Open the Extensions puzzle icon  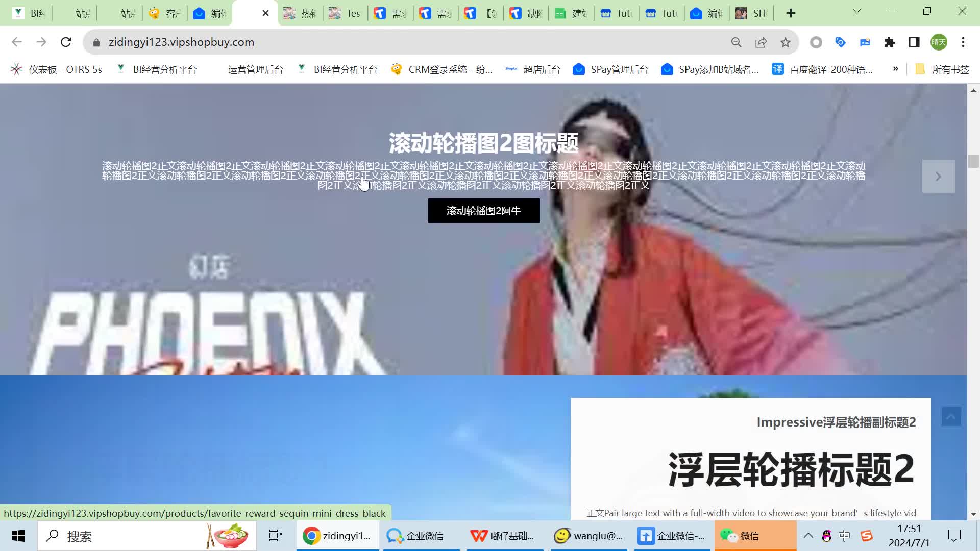pos(890,42)
